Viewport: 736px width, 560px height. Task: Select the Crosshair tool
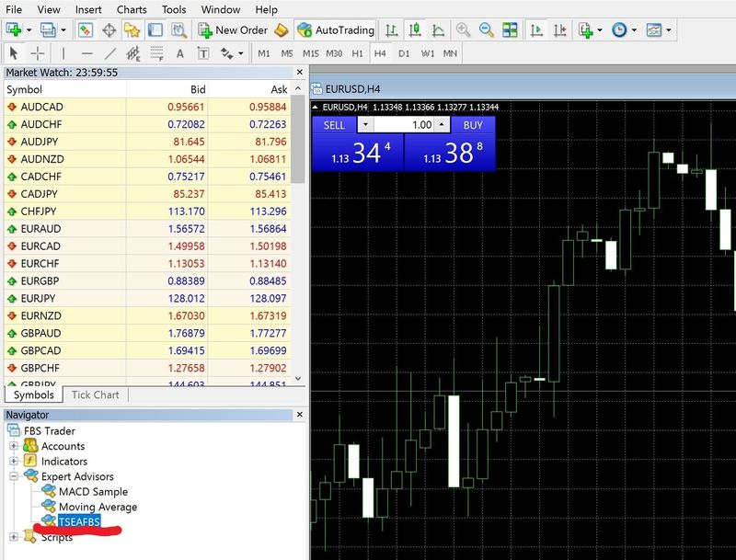[38, 53]
